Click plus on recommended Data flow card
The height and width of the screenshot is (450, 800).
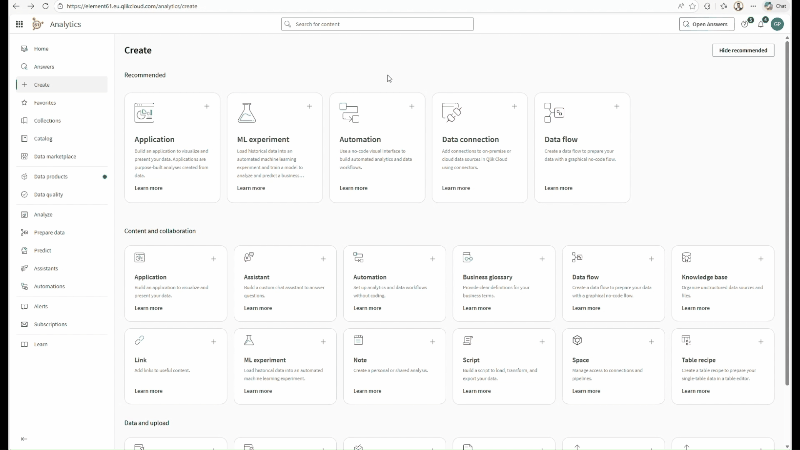[616, 107]
